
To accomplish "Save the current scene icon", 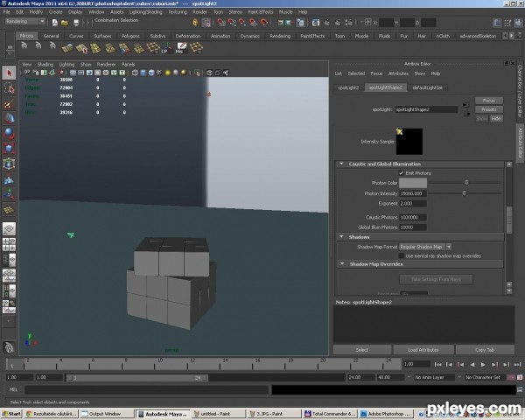I will pos(76,23).
